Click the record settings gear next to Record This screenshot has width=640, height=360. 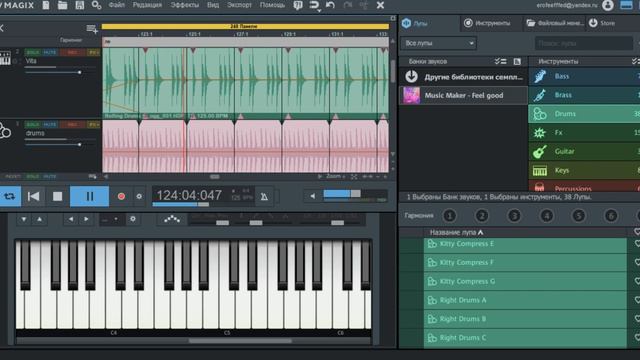pyautogui.click(x=139, y=196)
